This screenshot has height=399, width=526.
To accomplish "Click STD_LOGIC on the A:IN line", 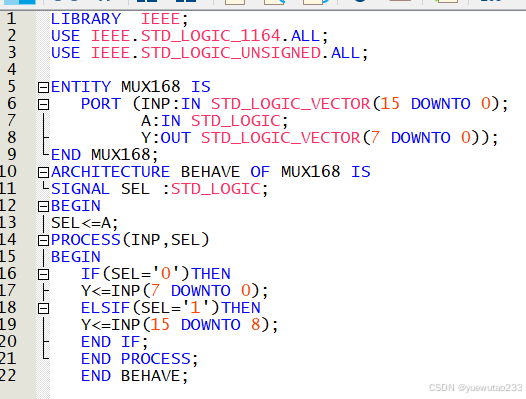I will pyautogui.click(x=236, y=121).
